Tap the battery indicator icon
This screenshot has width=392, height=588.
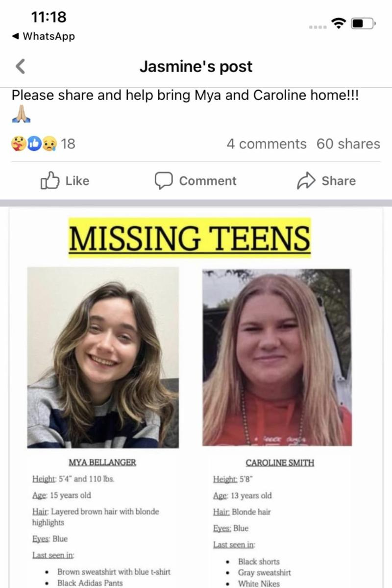coord(363,23)
